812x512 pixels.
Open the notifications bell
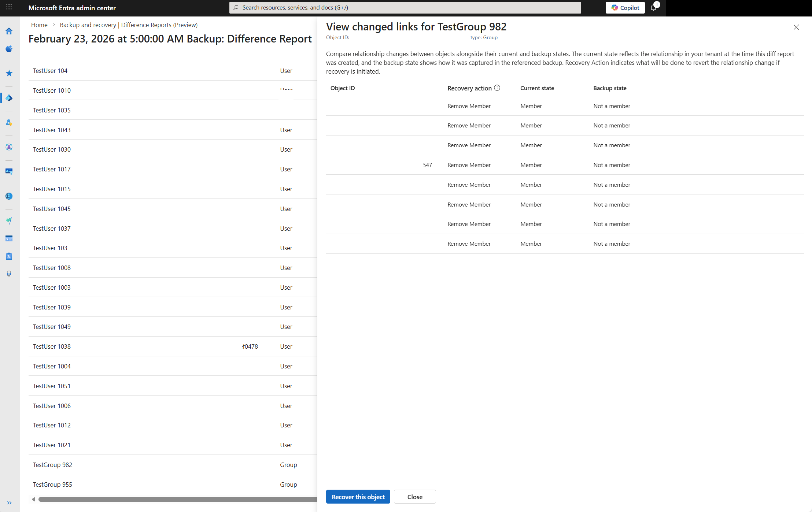pyautogui.click(x=654, y=7)
